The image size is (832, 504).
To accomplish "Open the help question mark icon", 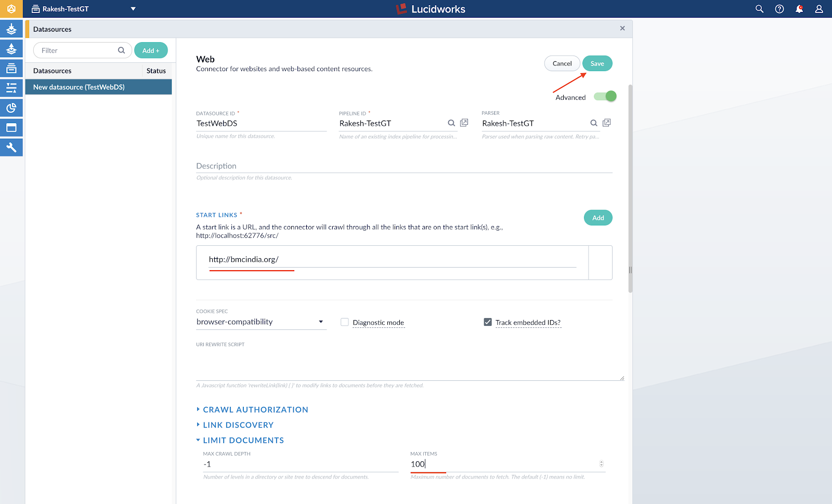I will click(x=779, y=9).
